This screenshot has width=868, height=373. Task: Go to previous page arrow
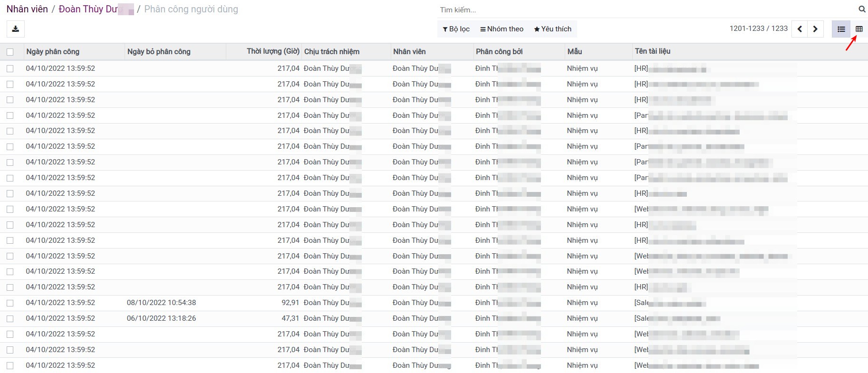800,29
